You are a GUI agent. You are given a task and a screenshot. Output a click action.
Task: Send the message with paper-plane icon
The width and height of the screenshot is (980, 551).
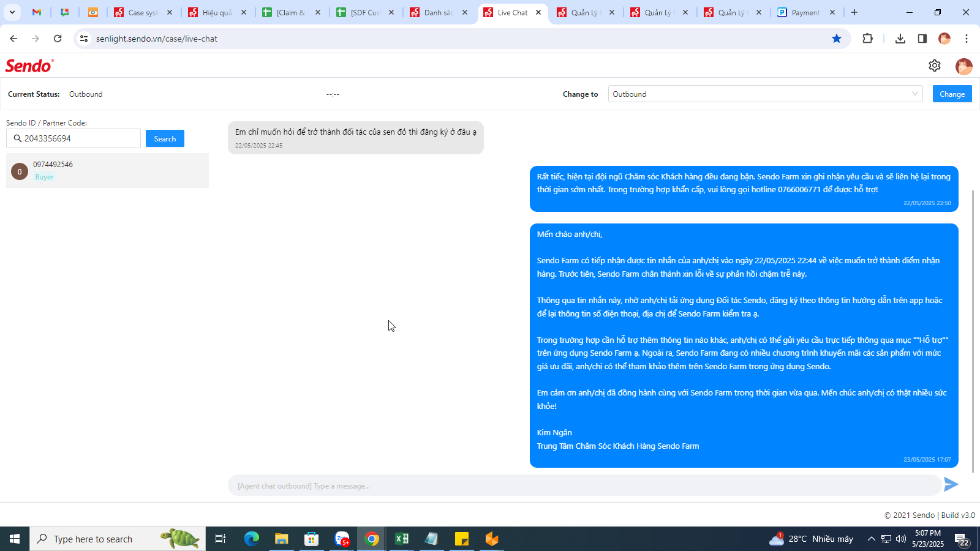(951, 484)
